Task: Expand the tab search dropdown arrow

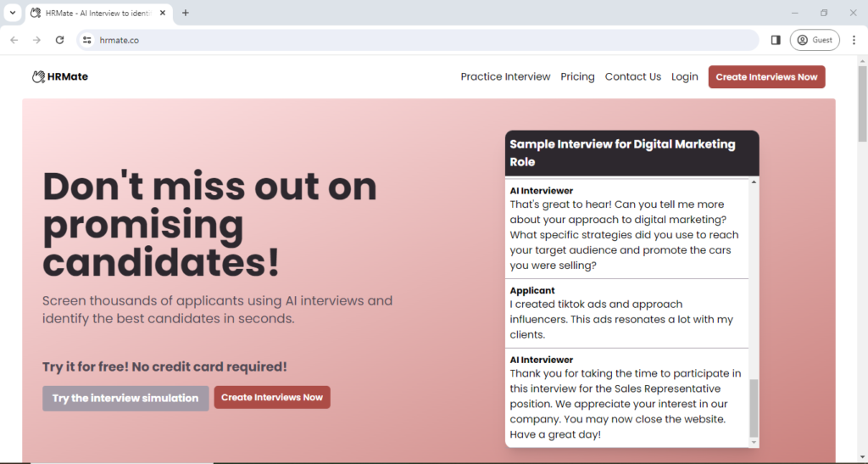Action: 13,13
